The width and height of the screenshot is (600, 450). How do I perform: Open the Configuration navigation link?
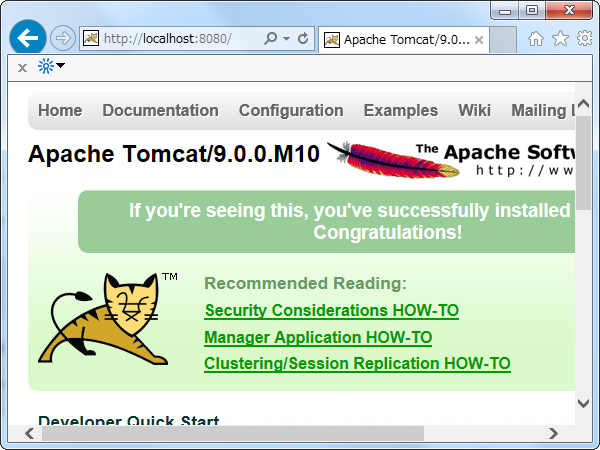click(x=291, y=110)
